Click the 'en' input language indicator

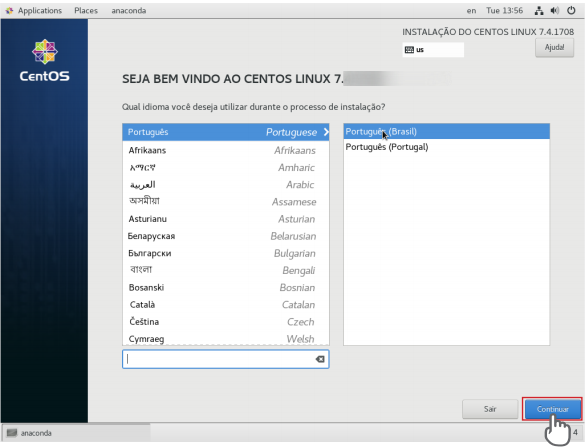click(x=471, y=10)
